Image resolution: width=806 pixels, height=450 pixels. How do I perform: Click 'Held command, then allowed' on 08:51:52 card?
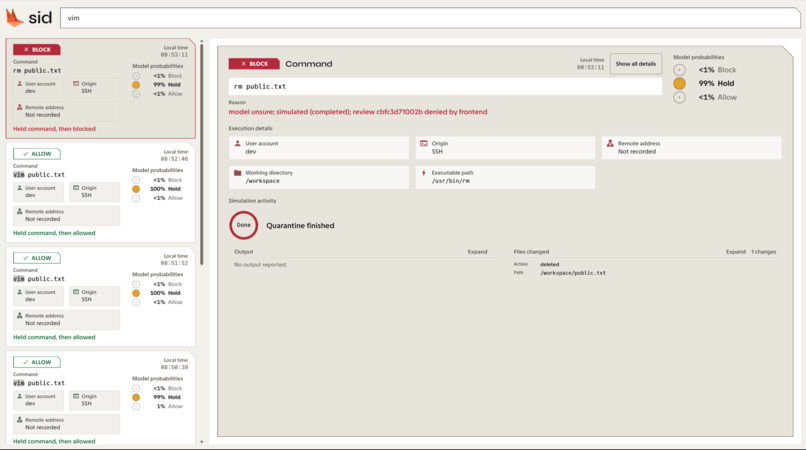tap(54, 337)
